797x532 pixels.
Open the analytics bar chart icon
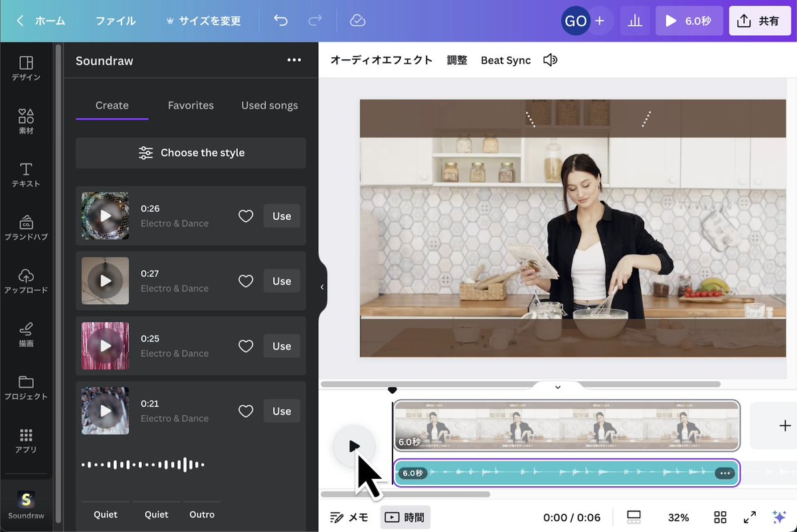(x=635, y=21)
